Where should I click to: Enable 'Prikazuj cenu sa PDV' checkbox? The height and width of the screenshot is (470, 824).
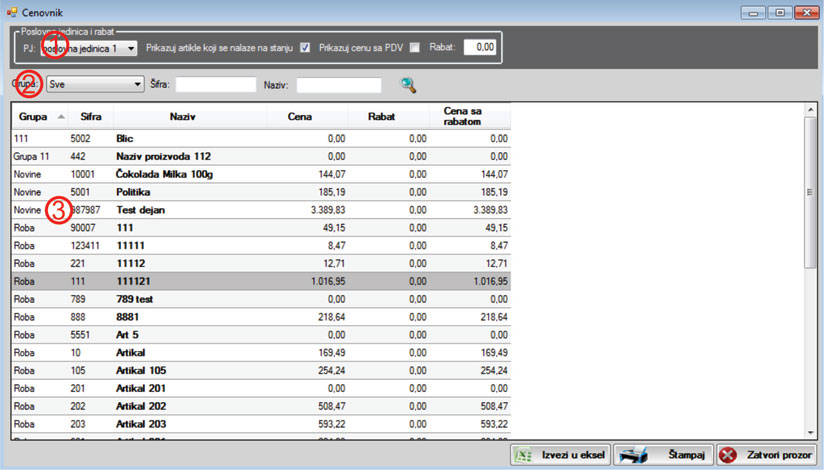point(414,47)
